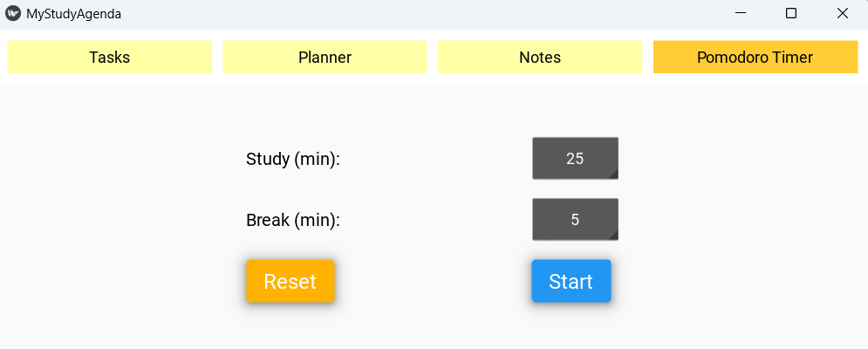Click the corner arrow on Study spinner
The width and height of the screenshot is (868, 349).
[613, 175]
